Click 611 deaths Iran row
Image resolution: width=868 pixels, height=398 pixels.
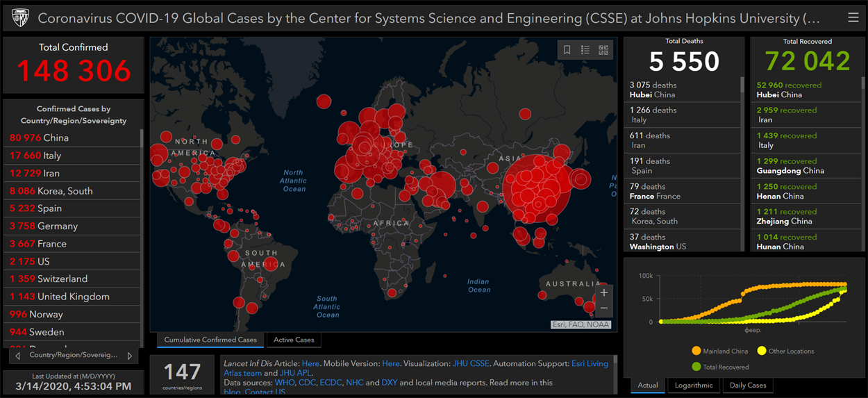coord(683,140)
